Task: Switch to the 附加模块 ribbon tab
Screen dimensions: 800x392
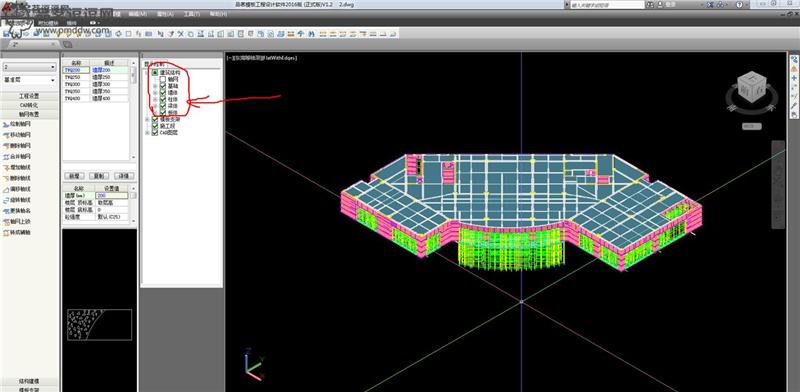Action: 48,23
